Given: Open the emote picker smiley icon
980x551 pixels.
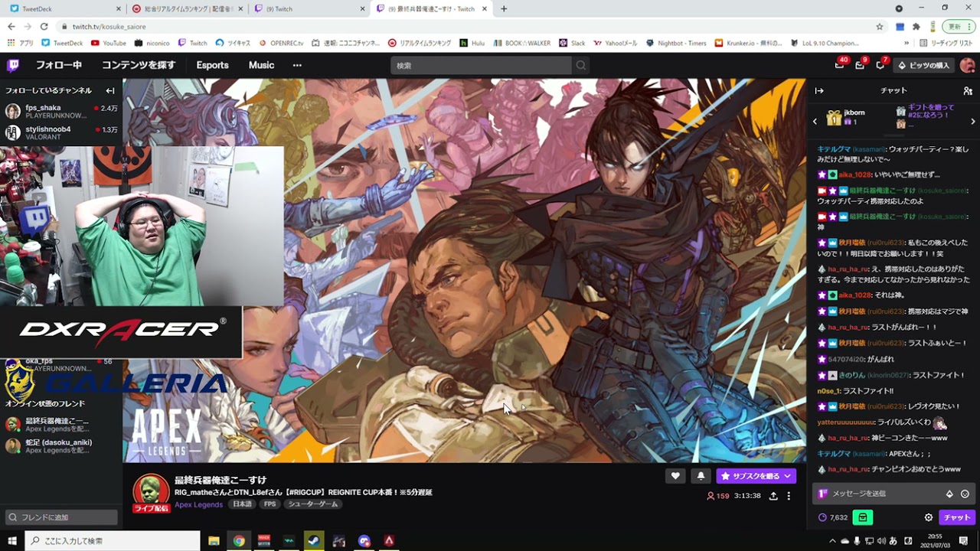Looking at the screenshot, I should (x=965, y=494).
